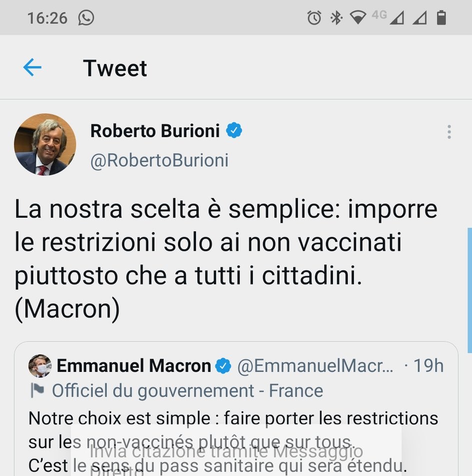Tap the Wi-Fi status icon
472x476 pixels.
(x=358, y=18)
